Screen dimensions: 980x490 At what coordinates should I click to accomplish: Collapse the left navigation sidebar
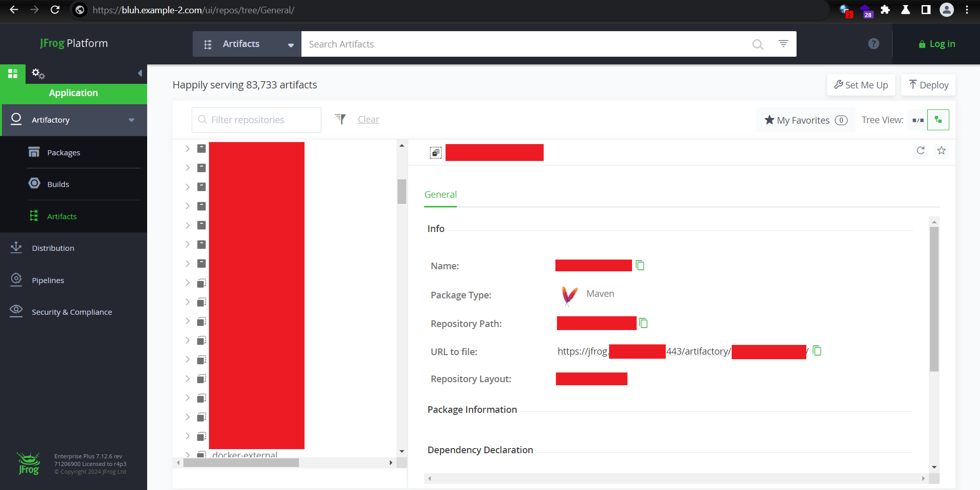coord(139,74)
